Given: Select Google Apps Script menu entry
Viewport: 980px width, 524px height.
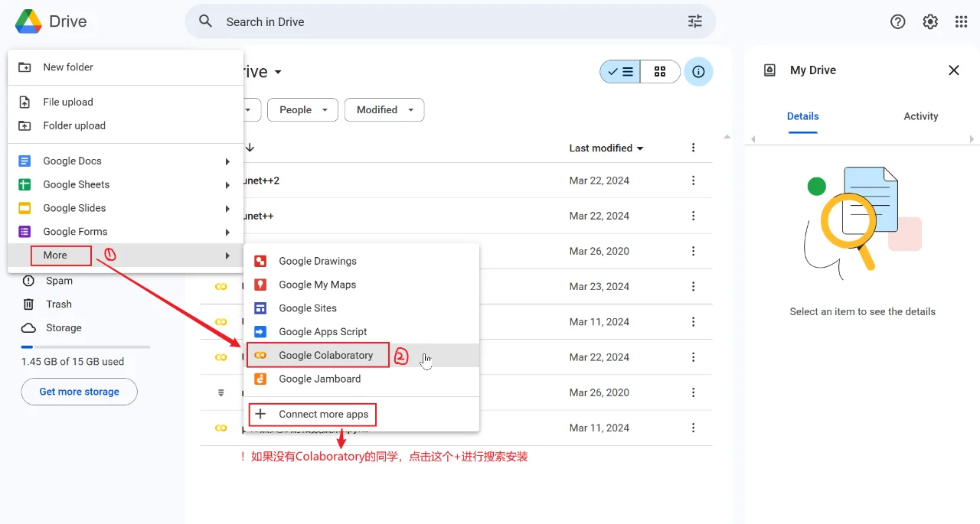Looking at the screenshot, I should pos(322,331).
